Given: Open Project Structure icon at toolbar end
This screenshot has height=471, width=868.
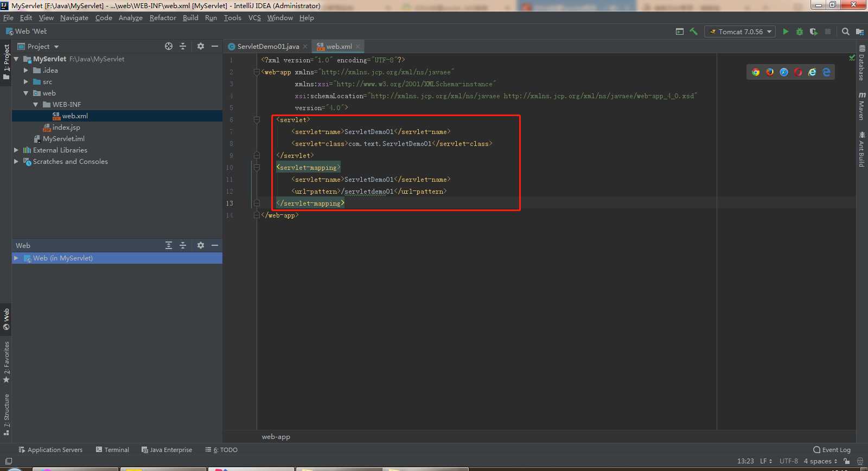Looking at the screenshot, I should tap(860, 31).
